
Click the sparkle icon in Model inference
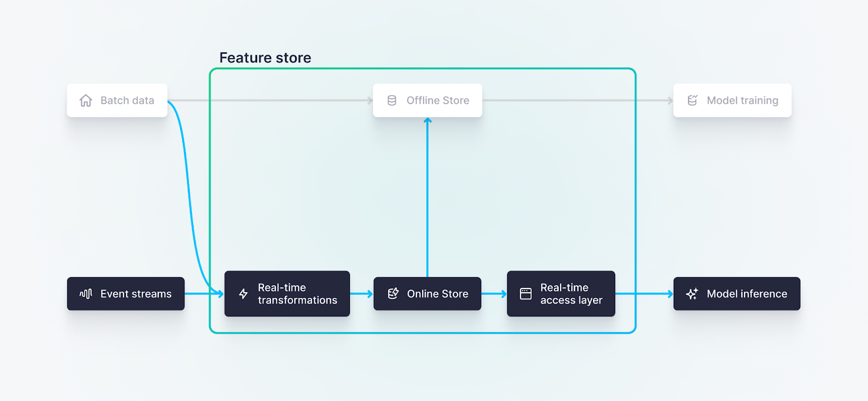[692, 294]
